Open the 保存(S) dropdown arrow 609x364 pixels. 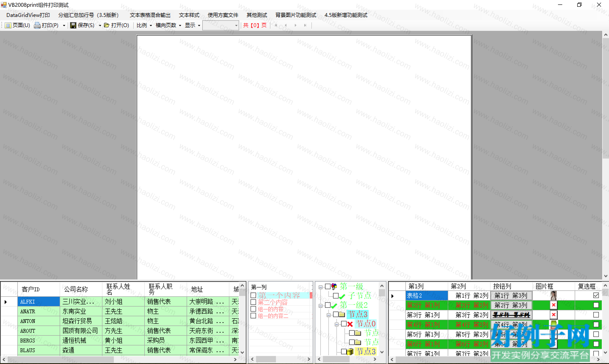pos(100,25)
